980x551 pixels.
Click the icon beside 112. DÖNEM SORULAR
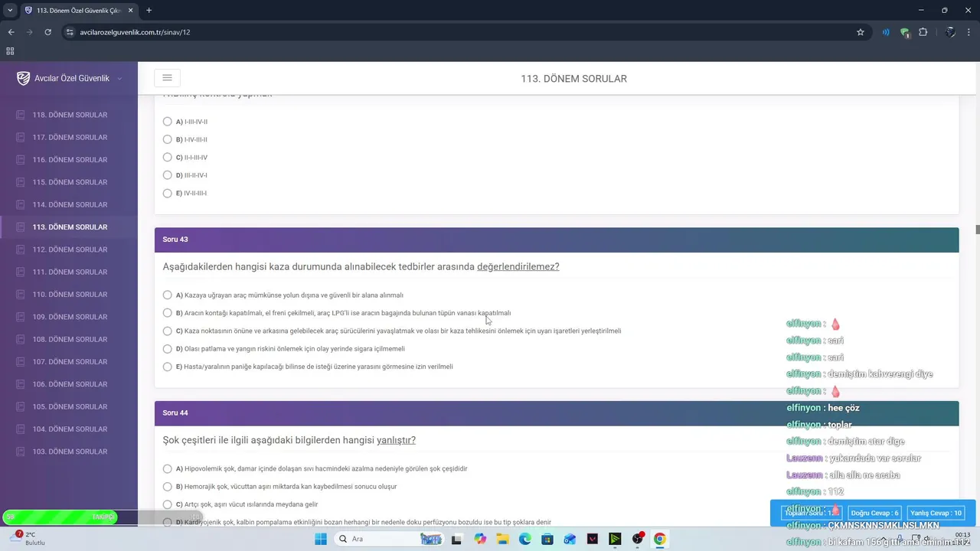coord(21,249)
